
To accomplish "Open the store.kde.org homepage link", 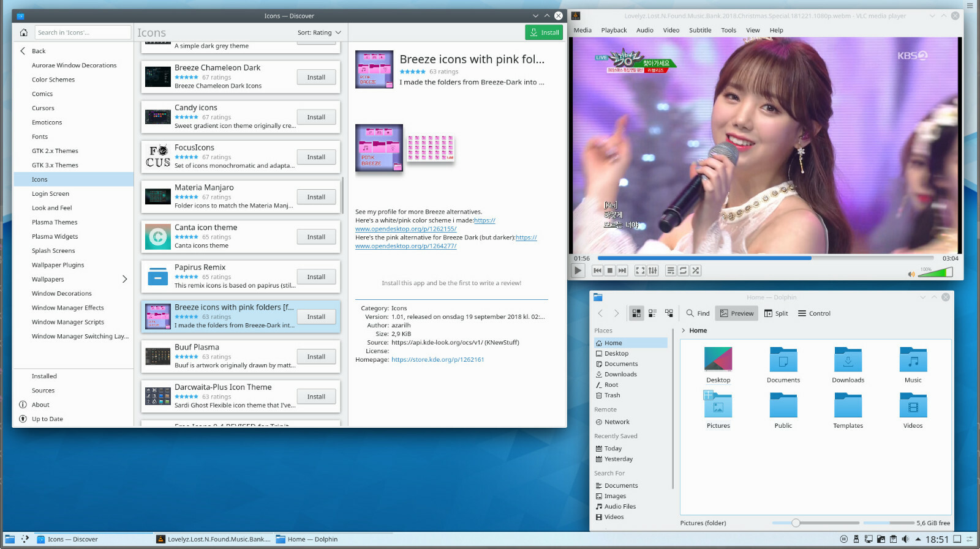I will (x=437, y=360).
